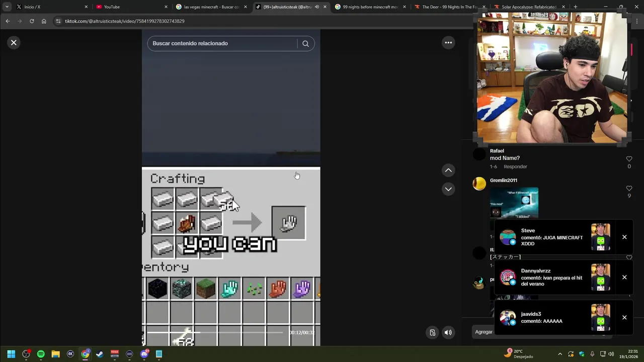Open the Windows Start menu

click(x=11, y=354)
